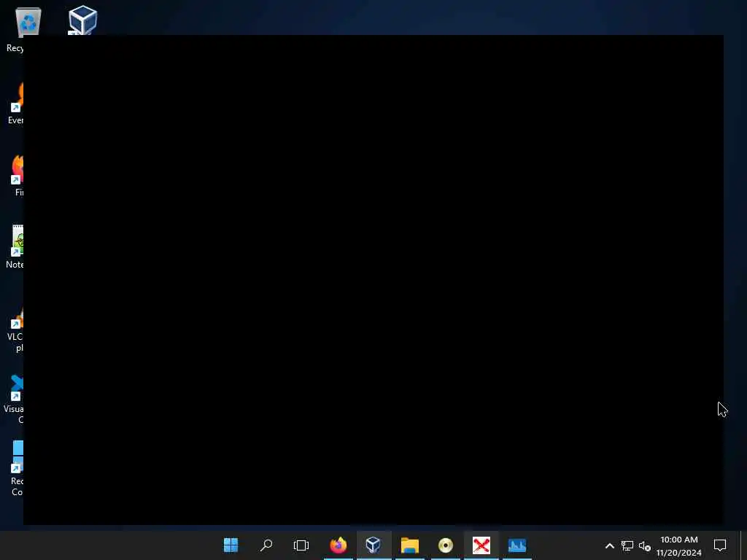The image size is (747, 560).
Task: Open the blue chart monitor app in taskbar
Action: [x=517, y=545]
